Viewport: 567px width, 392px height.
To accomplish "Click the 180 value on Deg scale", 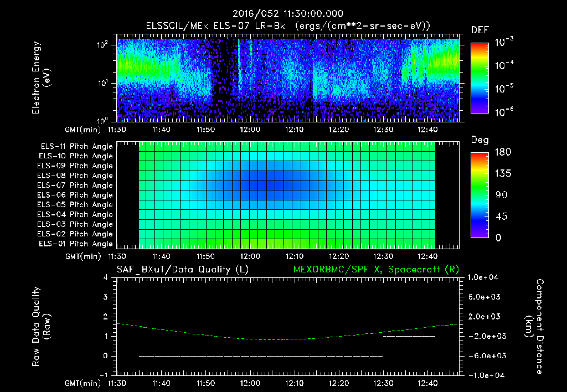I will click(x=503, y=152).
